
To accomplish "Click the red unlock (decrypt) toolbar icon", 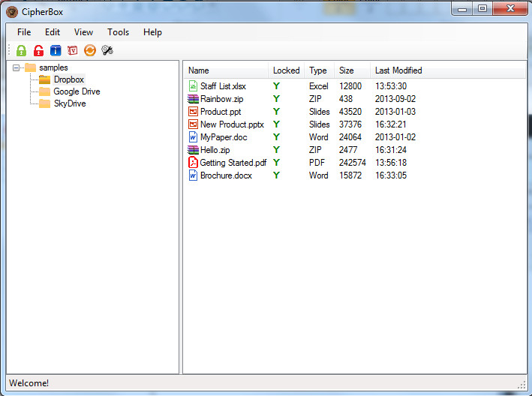I will [x=38, y=51].
